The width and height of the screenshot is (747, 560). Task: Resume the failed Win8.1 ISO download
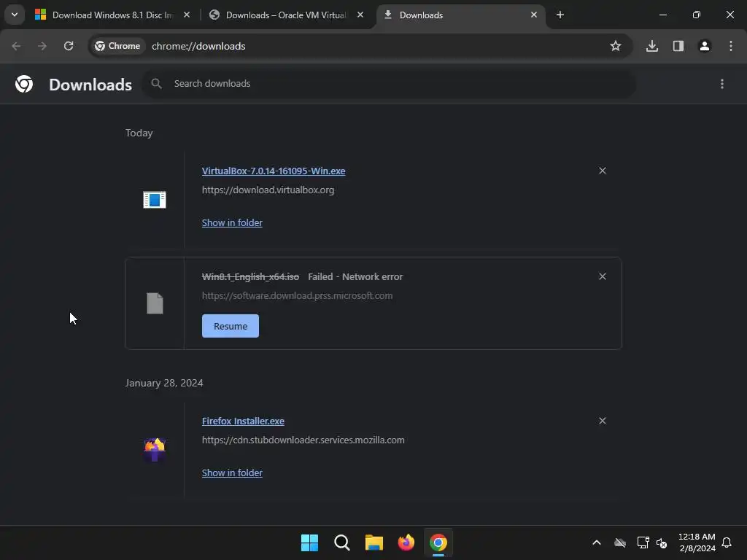(230, 326)
